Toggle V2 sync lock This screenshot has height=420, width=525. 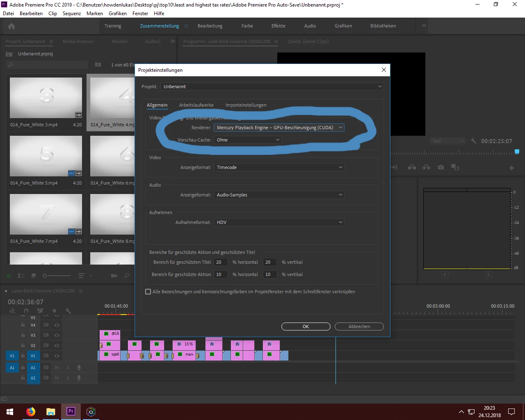click(46, 345)
